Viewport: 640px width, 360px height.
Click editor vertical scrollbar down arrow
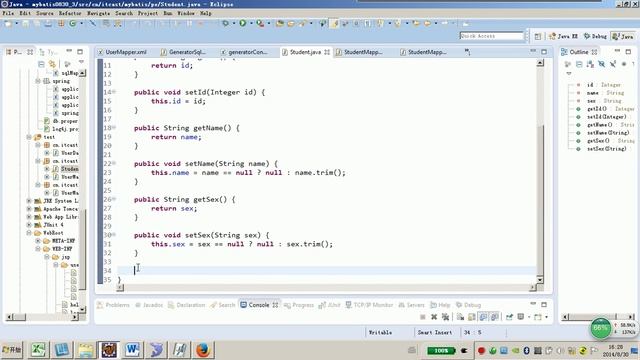click(540, 280)
